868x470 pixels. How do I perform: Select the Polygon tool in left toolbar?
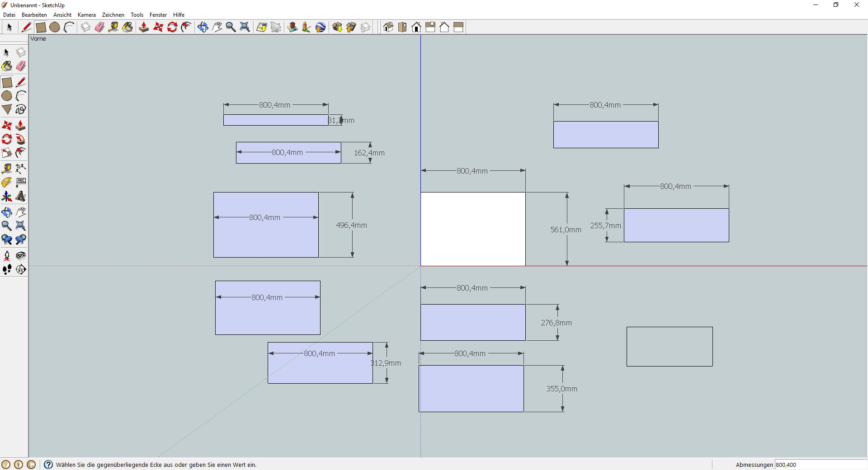[7, 109]
